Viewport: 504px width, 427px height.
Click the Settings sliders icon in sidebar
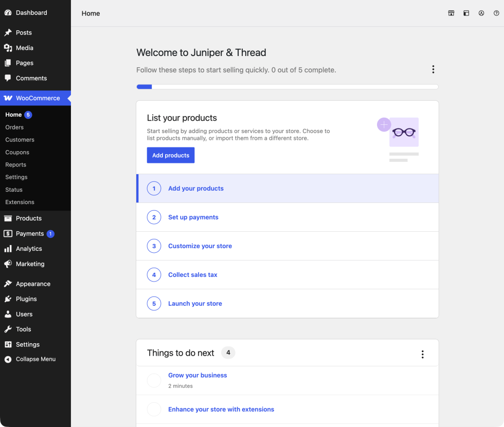[8, 344]
